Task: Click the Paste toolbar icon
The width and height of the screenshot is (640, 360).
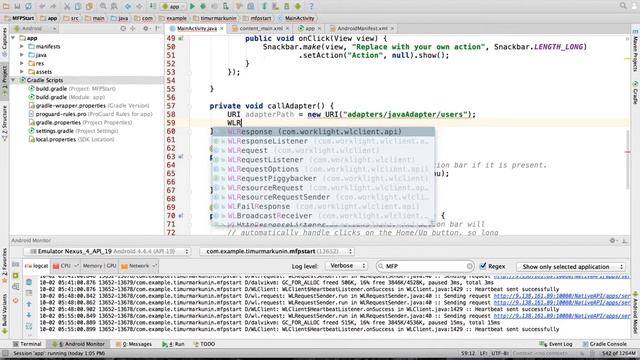Action: (x=89, y=7)
